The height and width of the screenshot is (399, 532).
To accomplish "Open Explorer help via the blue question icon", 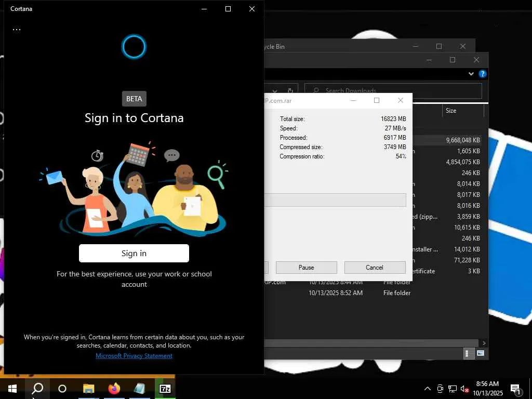I will click(x=483, y=74).
